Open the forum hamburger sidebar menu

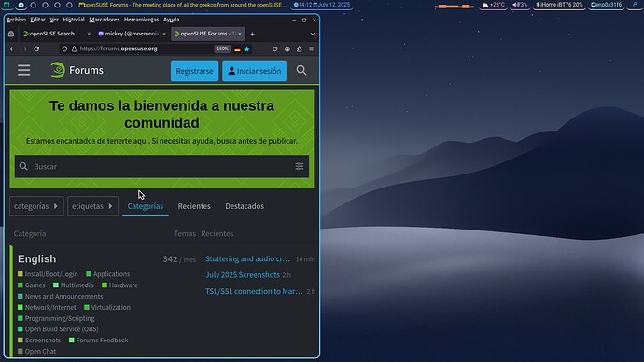pos(24,70)
